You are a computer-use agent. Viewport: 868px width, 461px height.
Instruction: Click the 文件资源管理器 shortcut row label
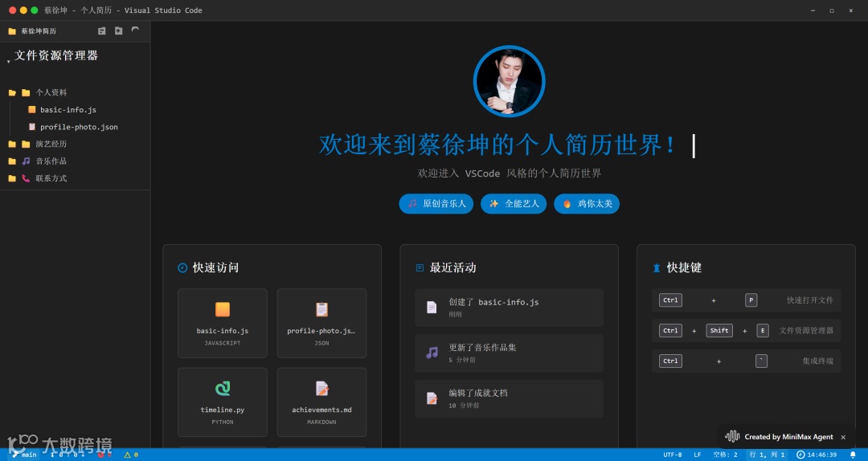[806, 330]
